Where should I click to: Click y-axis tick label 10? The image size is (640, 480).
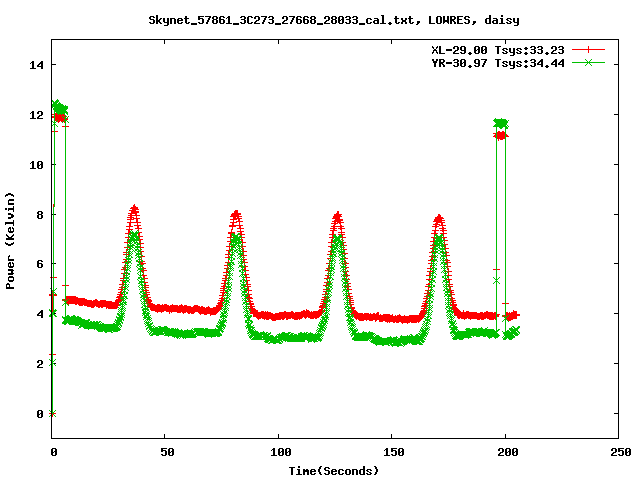tap(36, 164)
